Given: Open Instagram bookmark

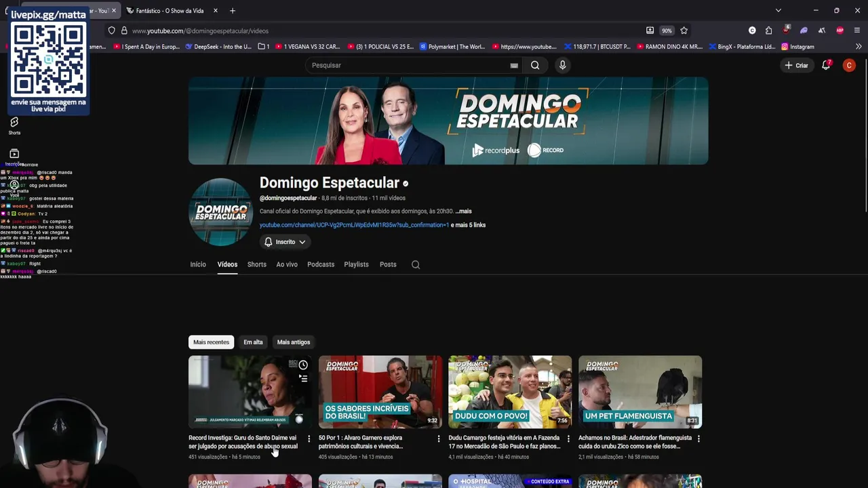Looking at the screenshot, I should pos(797,47).
